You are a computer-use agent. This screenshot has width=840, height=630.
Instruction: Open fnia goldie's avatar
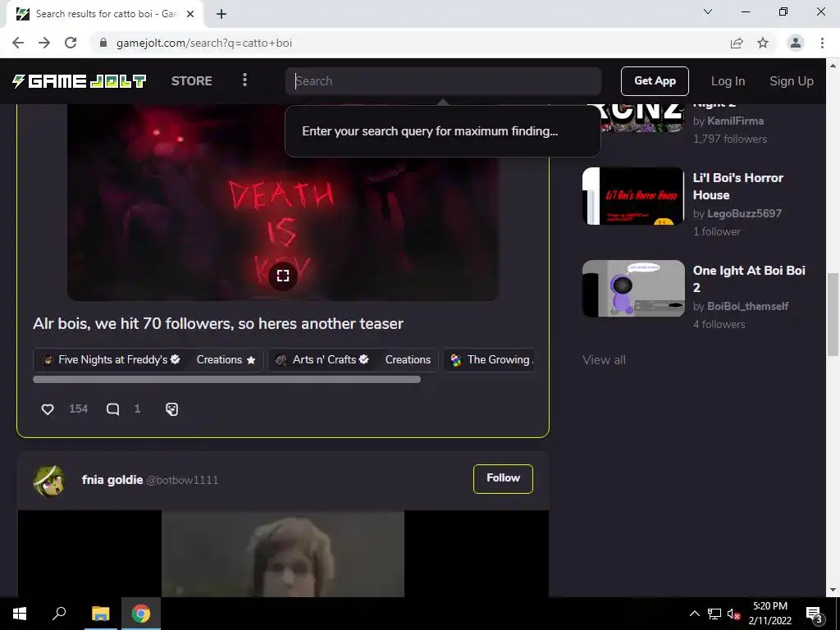tap(48, 481)
